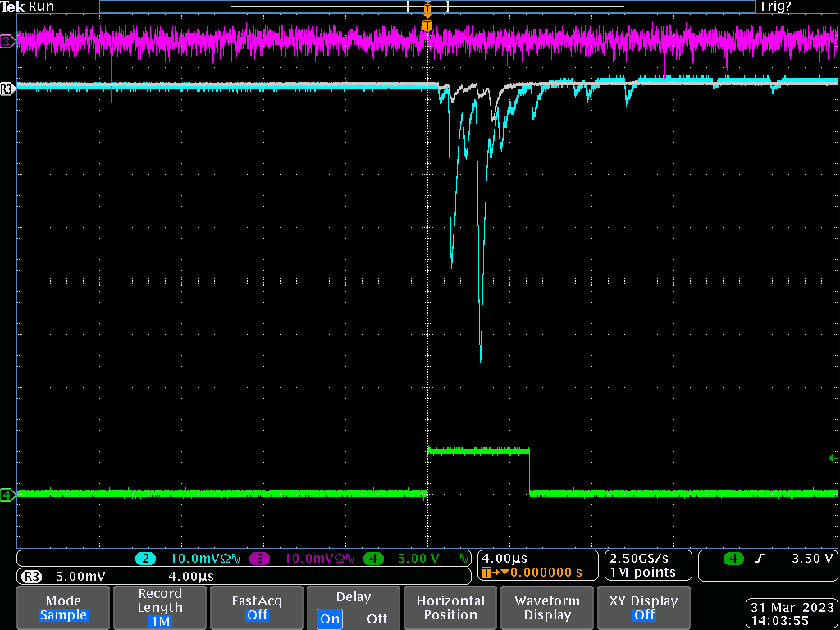
Task: Click the Run status indicator
Action: (x=41, y=6)
